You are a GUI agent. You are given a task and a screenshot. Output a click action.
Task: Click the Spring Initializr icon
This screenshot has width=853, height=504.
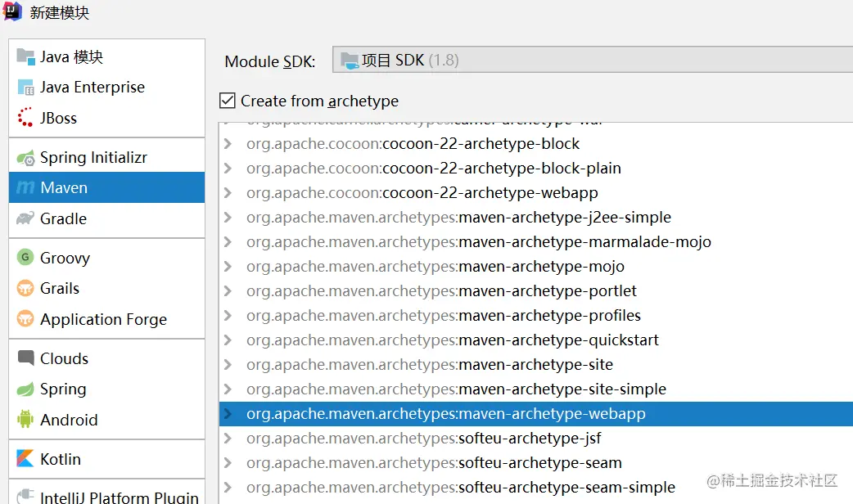coord(25,158)
